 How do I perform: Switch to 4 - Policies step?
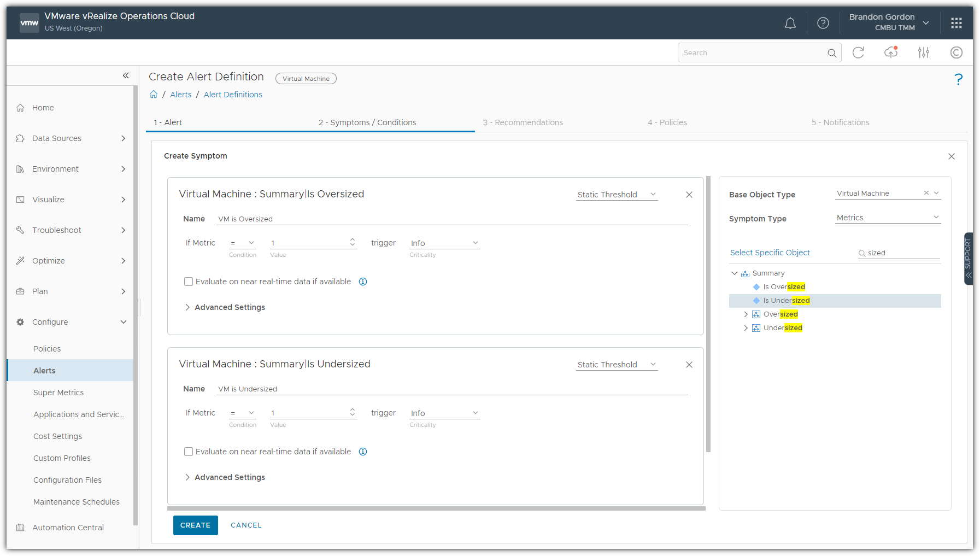[x=667, y=122]
